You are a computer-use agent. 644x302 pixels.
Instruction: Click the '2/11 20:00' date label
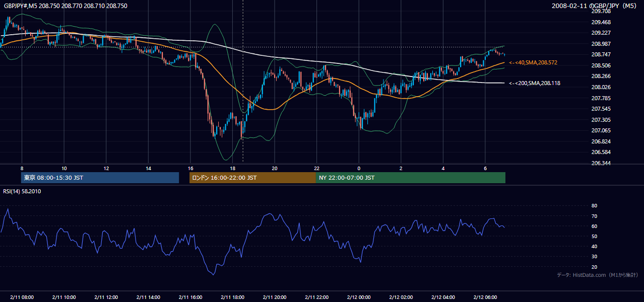coord(275,297)
